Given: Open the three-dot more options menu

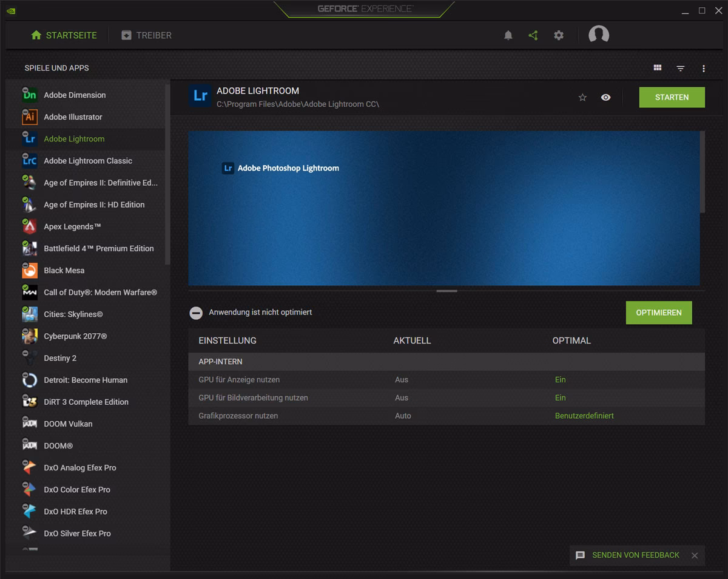Looking at the screenshot, I should [x=704, y=69].
